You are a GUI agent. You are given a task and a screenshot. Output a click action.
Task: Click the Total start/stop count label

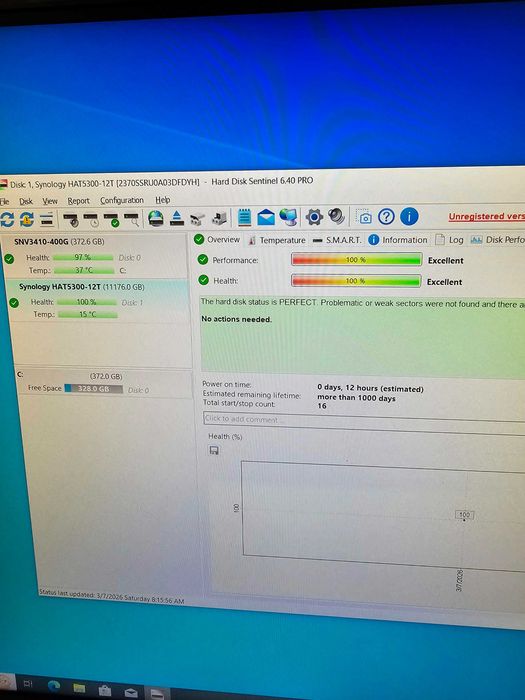click(239, 404)
